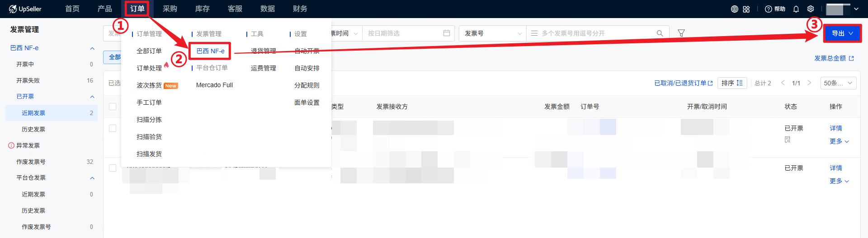Screen dimensions: 868x238
Task: Click the calendar icon in date filter
Action: pyautogui.click(x=447, y=33)
